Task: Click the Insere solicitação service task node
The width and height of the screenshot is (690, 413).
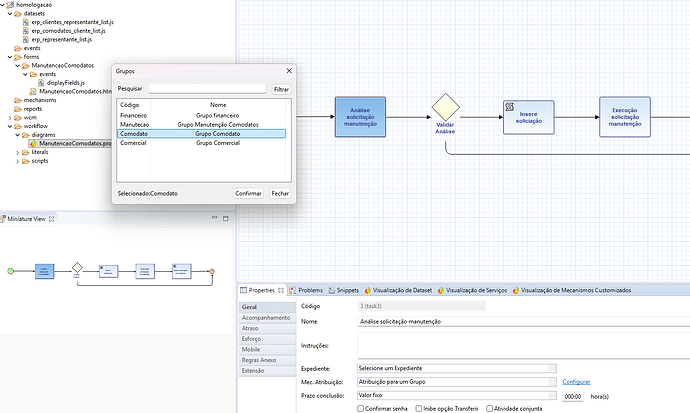Action: 527,116
